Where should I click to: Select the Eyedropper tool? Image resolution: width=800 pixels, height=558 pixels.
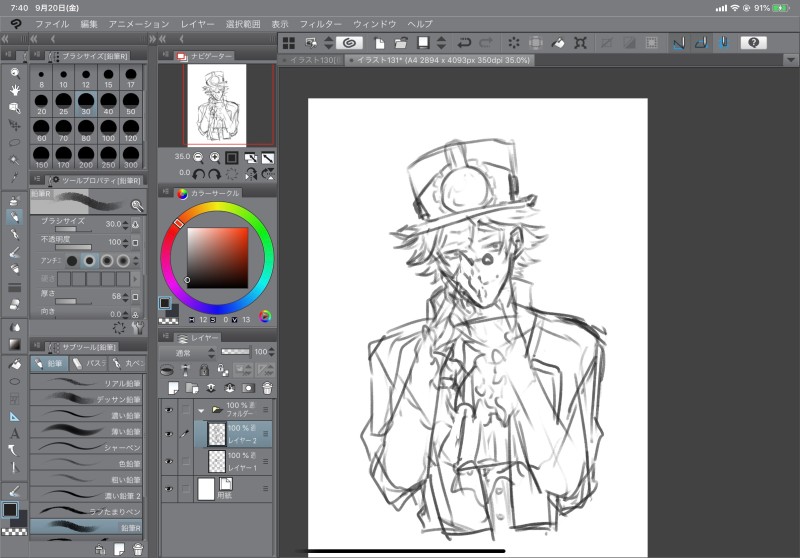tap(15, 177)
